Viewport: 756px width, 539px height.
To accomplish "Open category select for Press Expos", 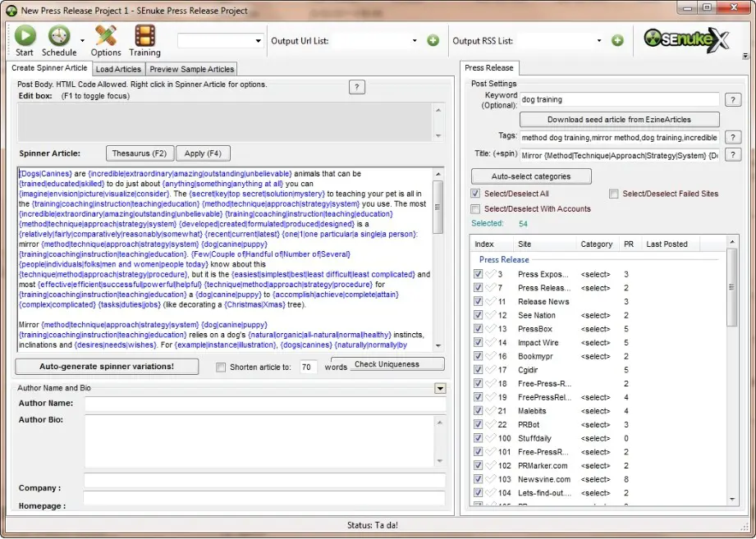I will [x=595, y=275].
